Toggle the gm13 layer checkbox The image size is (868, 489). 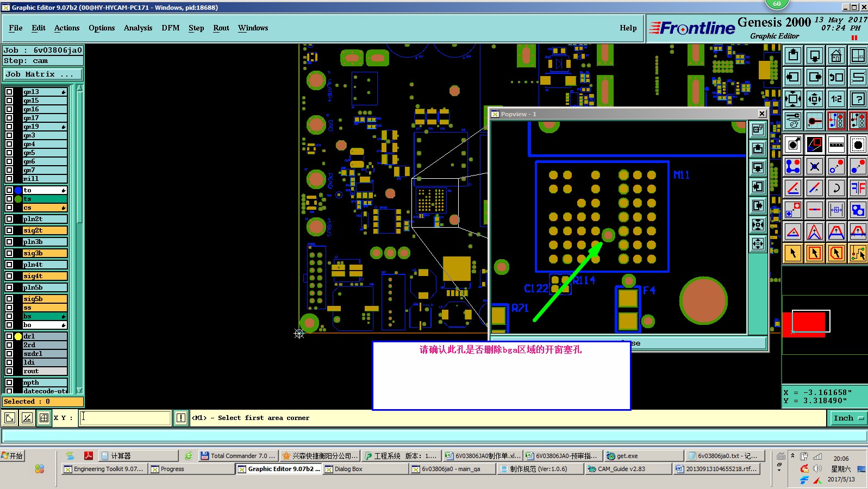point(9,92)
